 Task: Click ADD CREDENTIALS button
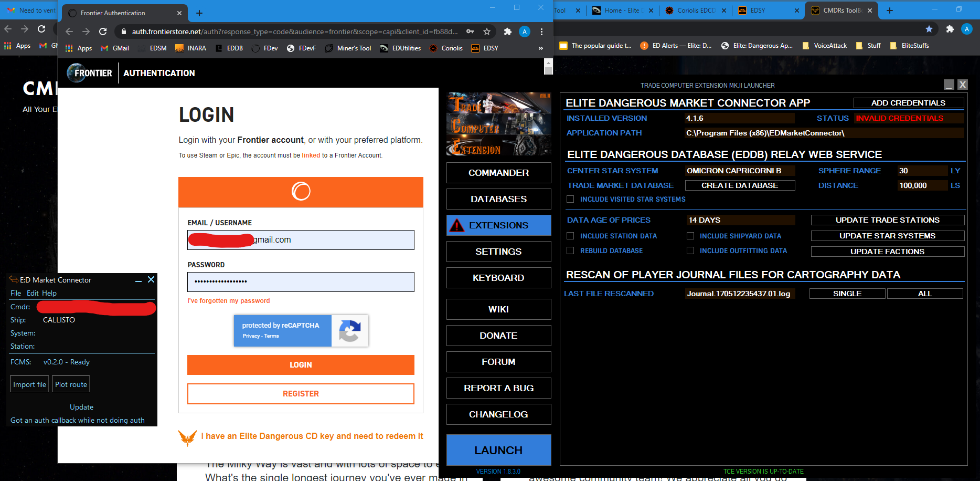pos(909,103)
